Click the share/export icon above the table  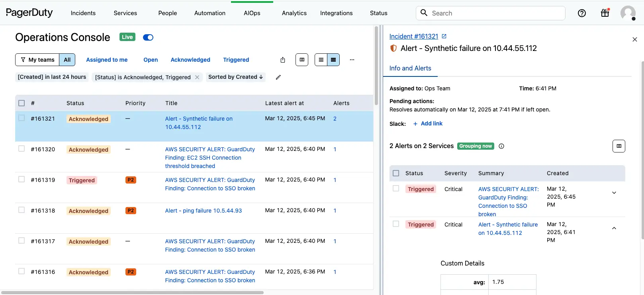pyautogui.click(x=283, y=60)
